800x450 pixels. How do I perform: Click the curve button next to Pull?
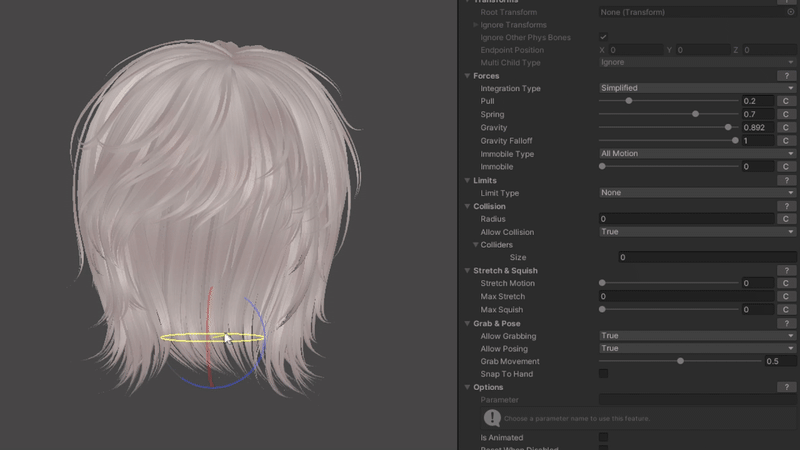coord(786,101)
